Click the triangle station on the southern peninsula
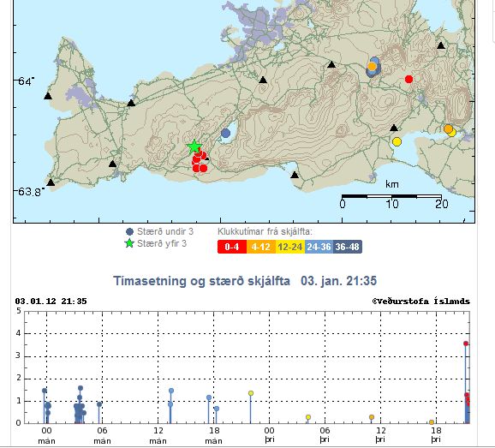 click(x=295, y=175)
